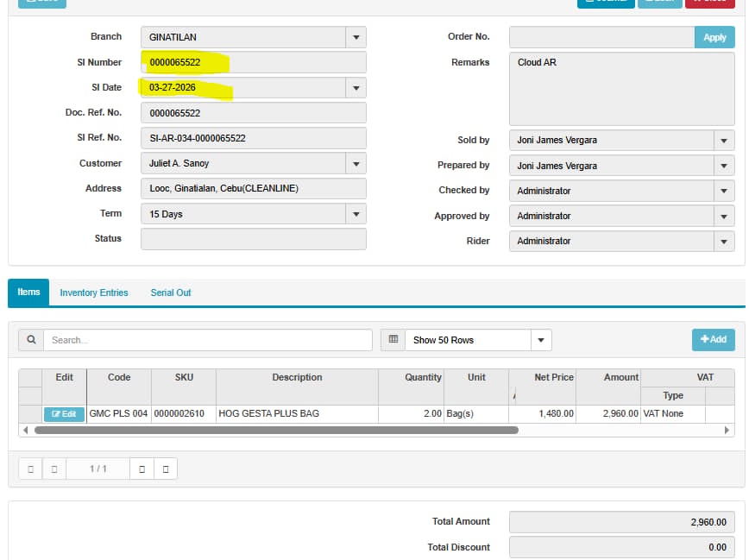The height and width of the screenshot is (560, 749).
Task: Expand the Customer dropdown for Juliet A. Sanoy
Action: [356, 163]
